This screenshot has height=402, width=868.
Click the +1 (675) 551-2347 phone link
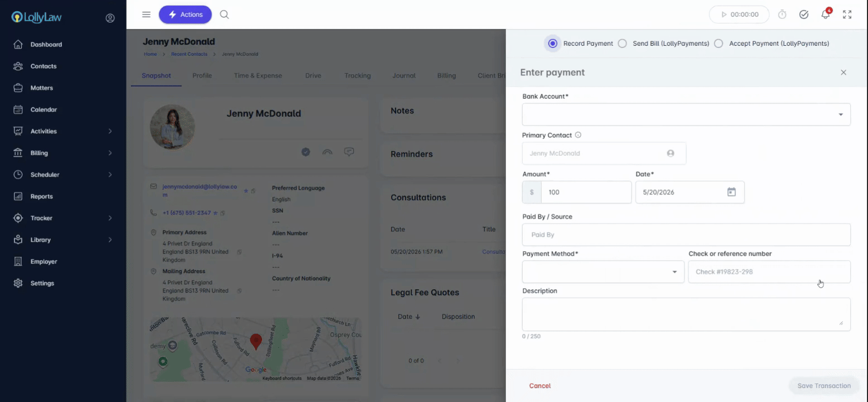[x=186, y=213]
